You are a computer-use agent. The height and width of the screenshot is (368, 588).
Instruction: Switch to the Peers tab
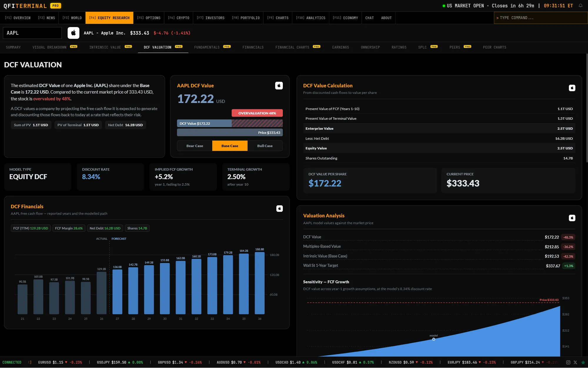(460, 47)
